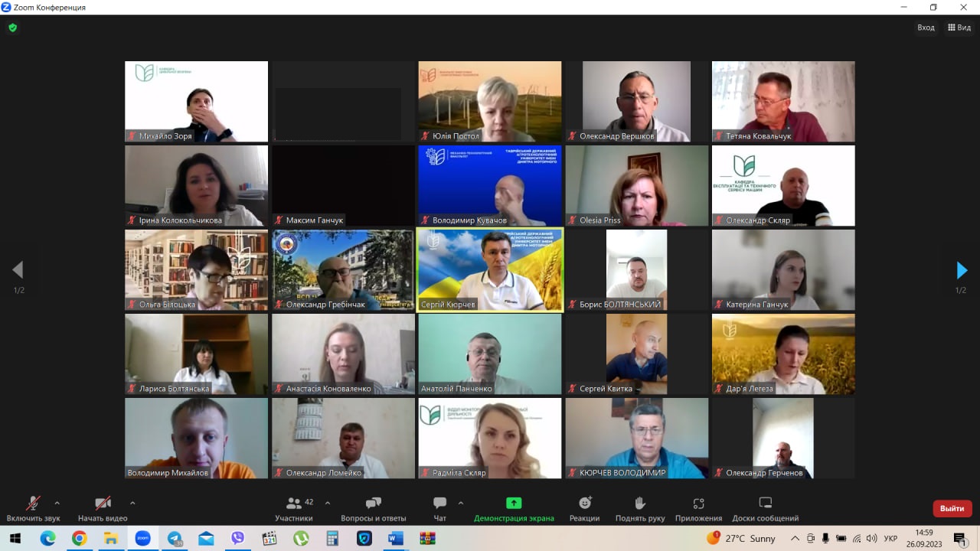The image size is (980, 551).
Task: Open WinRAR from taskbar
Action: [427, 538]
